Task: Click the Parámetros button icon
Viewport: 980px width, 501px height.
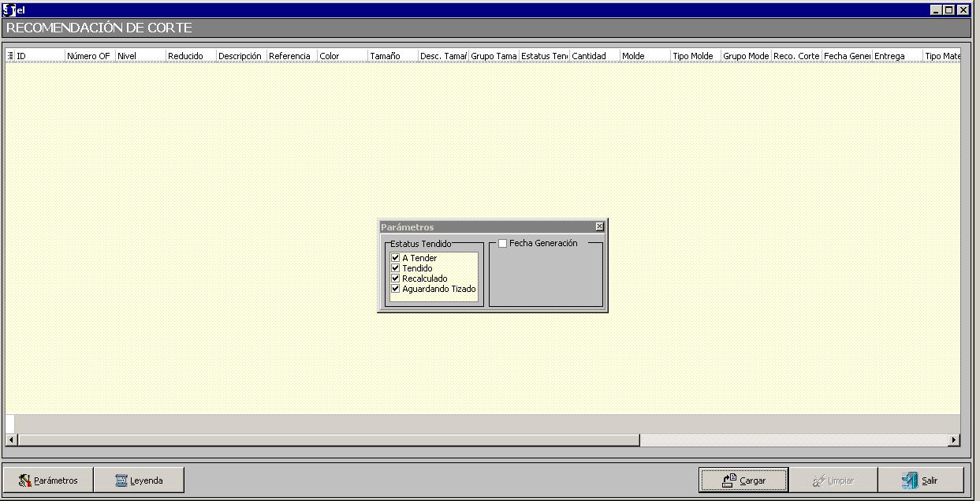Action: coord(24,480)
